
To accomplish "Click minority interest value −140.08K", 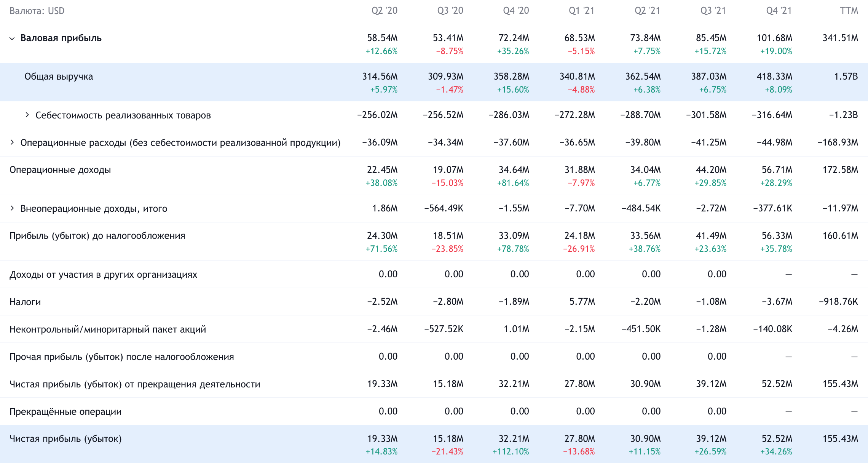I will (772, 329).
